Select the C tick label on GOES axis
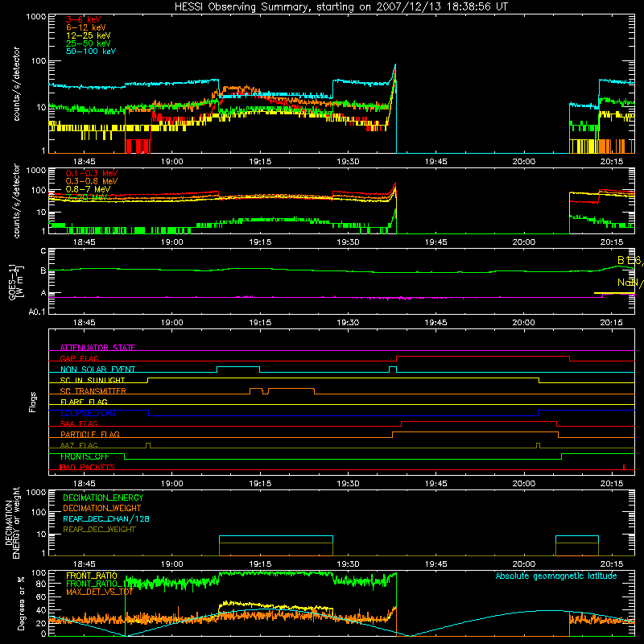 (43, 251)
